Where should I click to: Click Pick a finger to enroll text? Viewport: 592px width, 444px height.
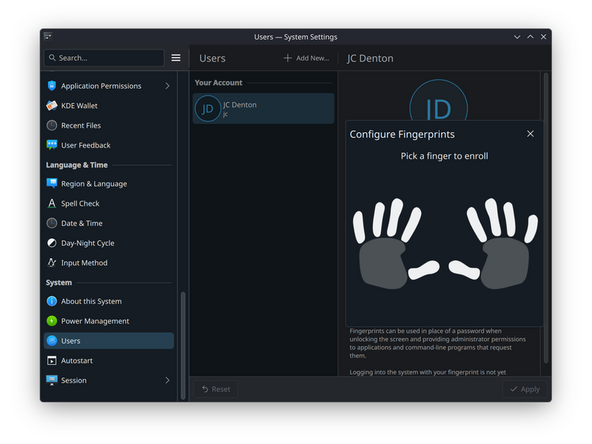point(444,156)
